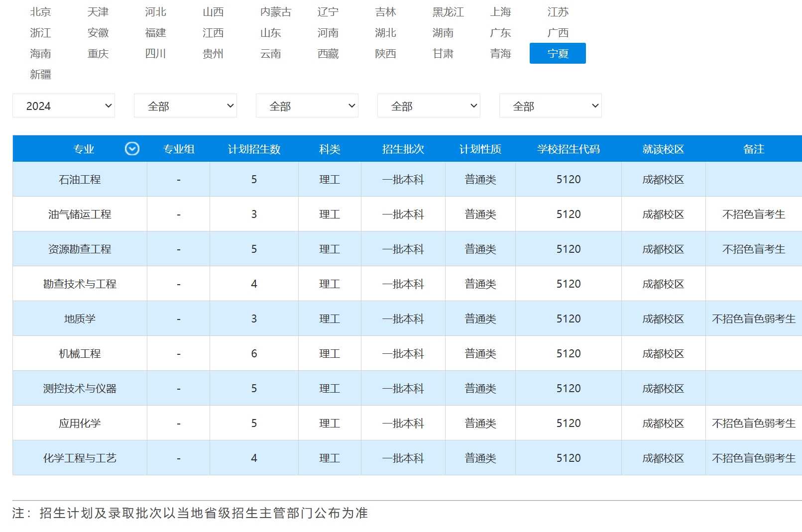Open the second 全部 filter dropdown
This screenshot has height=532, width=802.
(185, 106)
